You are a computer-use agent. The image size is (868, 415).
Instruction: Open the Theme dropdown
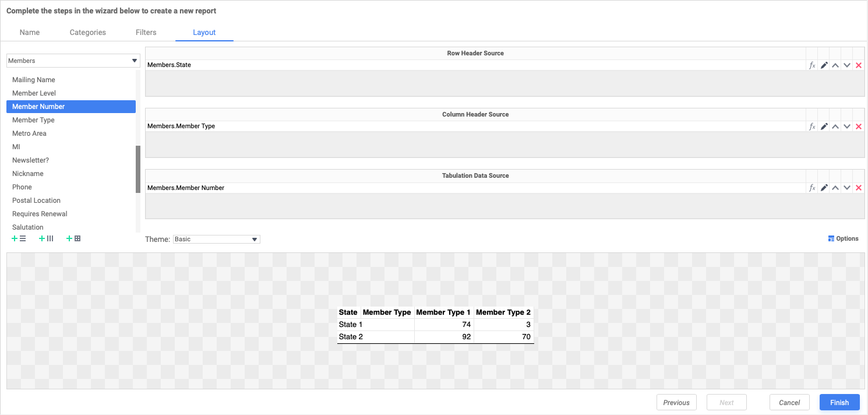[x=216, y=239]
